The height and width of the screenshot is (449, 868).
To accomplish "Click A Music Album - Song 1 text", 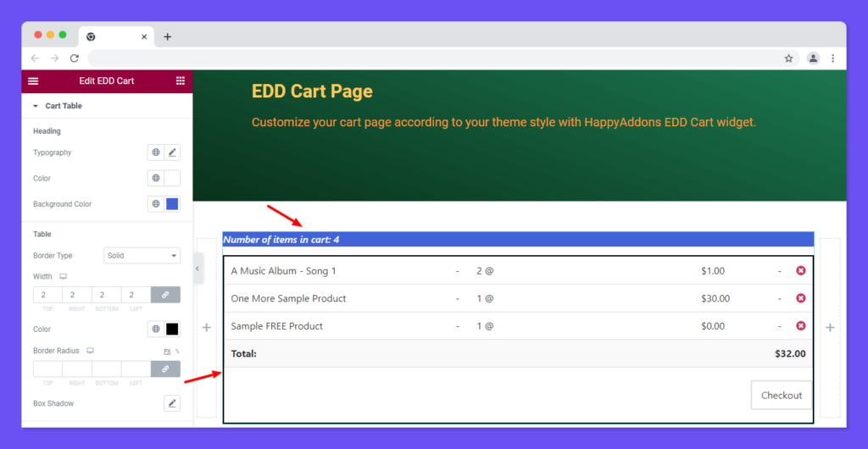I will point(283,271).
